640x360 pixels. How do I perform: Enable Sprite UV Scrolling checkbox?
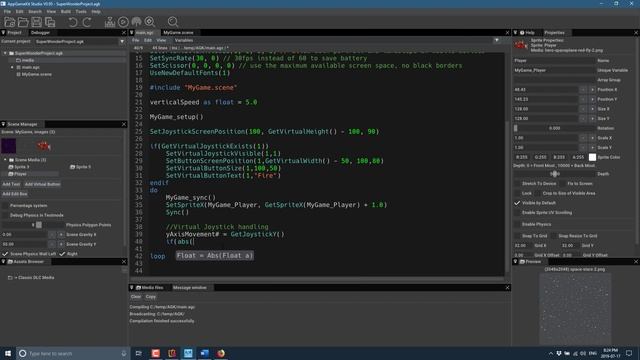(517, 213)
